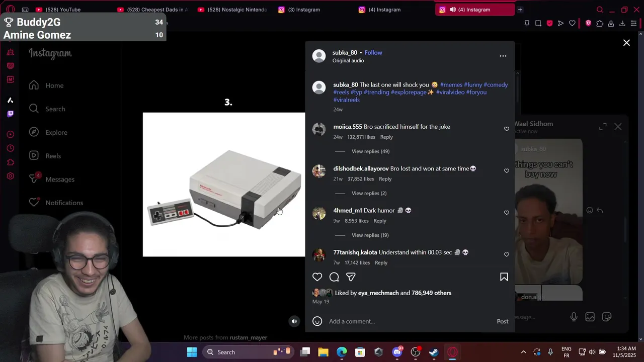The width and height of the screenshot is (644, 362).
Task: Share post via paper plane icon
Action: click(351, 277)
